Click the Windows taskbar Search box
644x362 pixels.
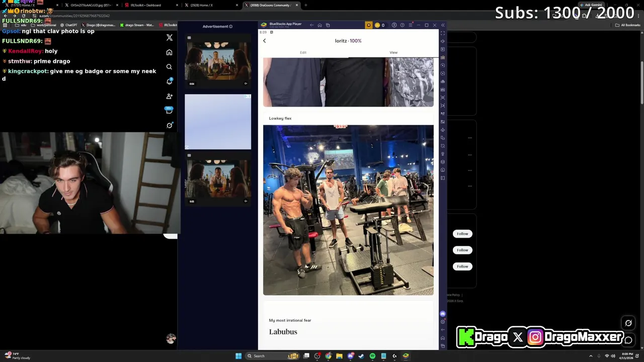(x=272, y=356)
